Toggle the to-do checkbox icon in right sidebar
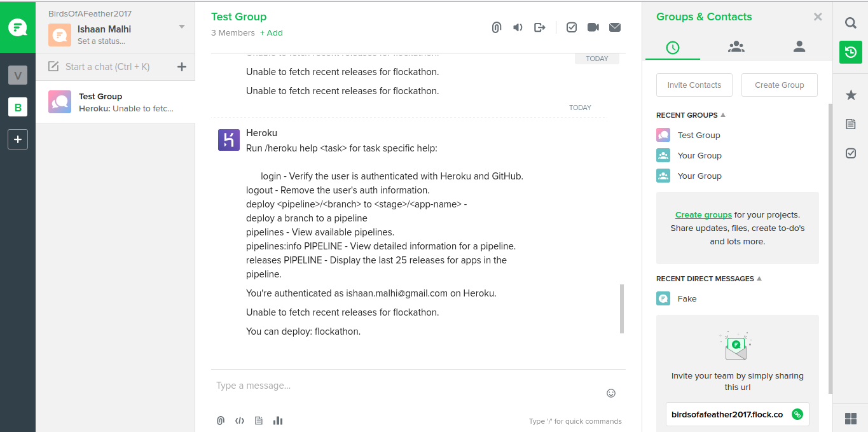Screen dimensions: 868x432 [x=850, y=153]
